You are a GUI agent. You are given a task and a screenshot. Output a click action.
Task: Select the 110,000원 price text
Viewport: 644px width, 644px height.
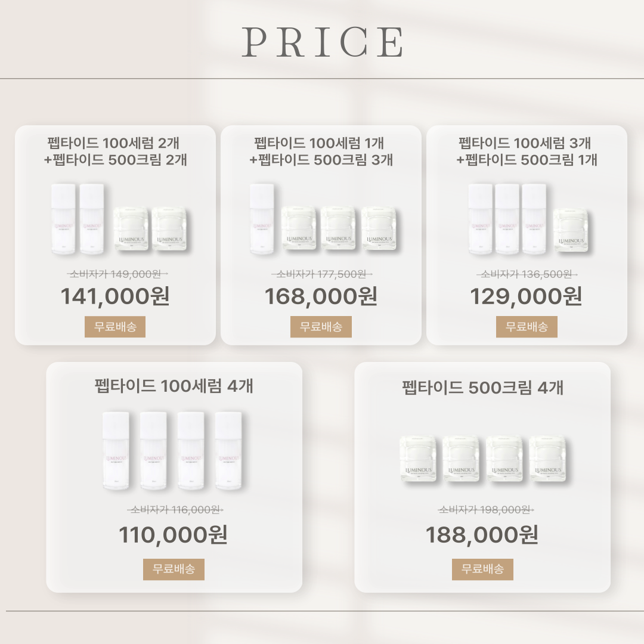point(173,535)
